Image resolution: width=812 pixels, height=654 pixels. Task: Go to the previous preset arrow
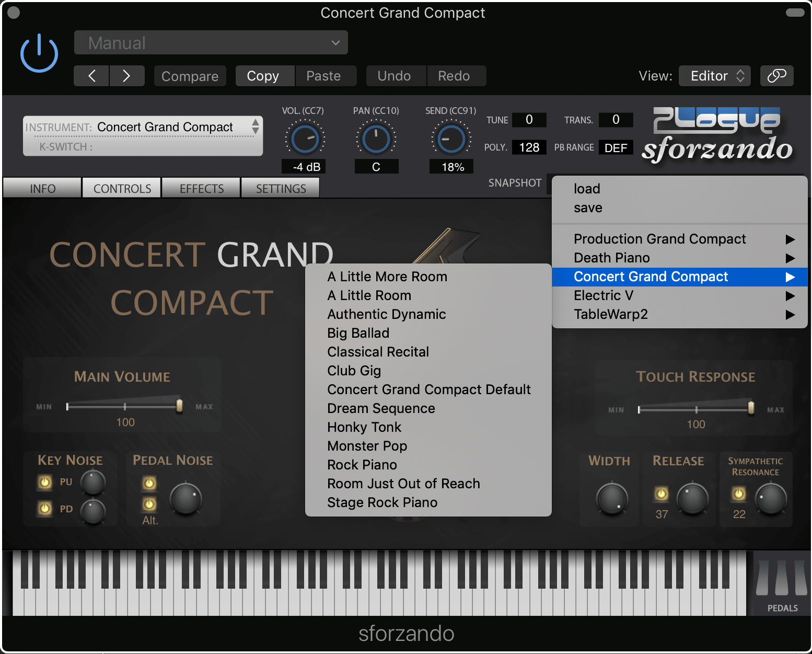pos(91,76)
